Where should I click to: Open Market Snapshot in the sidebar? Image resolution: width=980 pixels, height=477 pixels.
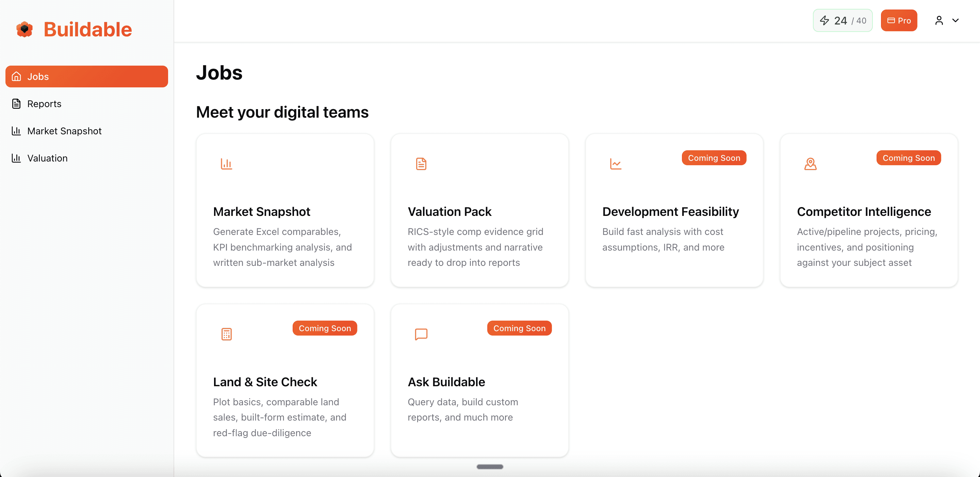(x=87, y=131)
